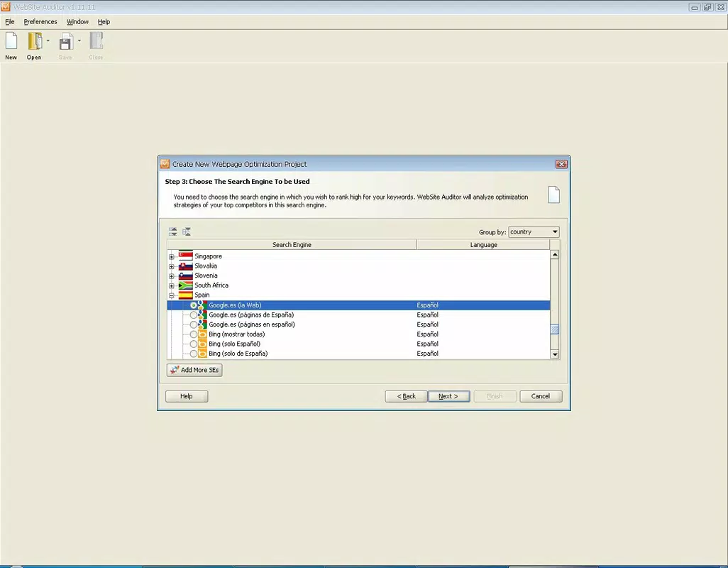Click the expand all groups icon
Viewport: 728px width, 568px height.
(x=172, y=231)
